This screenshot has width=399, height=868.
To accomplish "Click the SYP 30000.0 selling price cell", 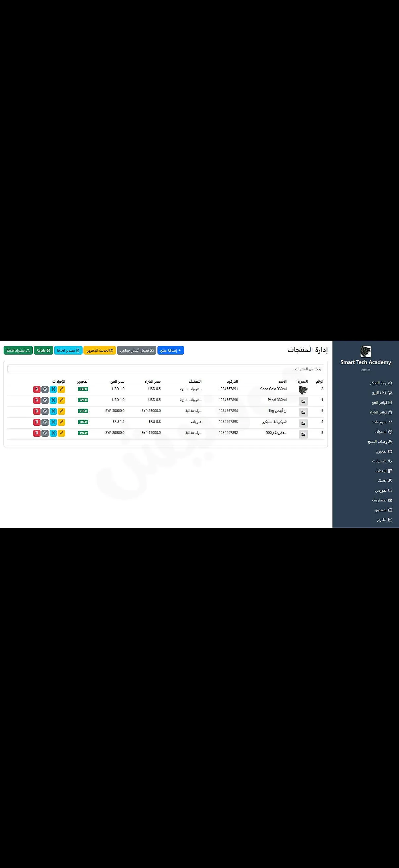I will click(x=115, y=411).
